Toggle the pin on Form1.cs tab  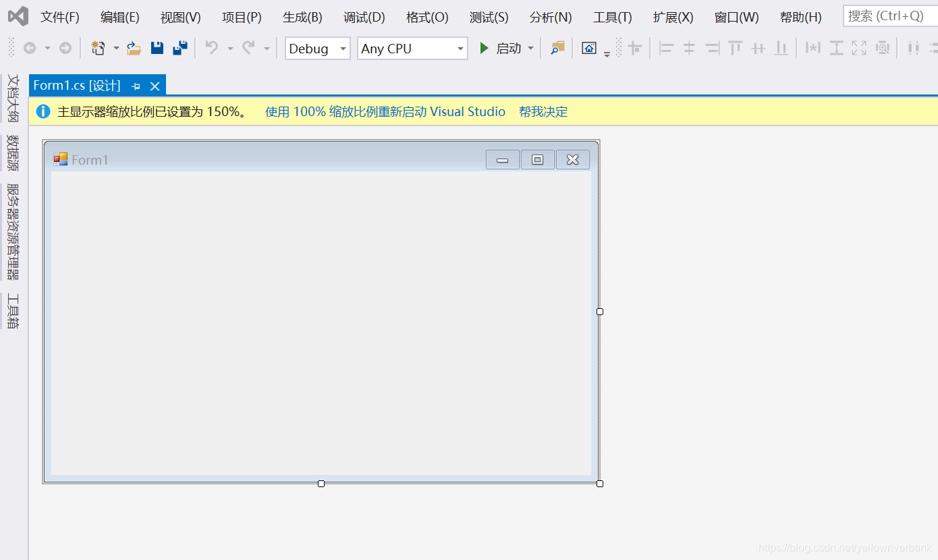pyautogui.click(x=136, y=86)
